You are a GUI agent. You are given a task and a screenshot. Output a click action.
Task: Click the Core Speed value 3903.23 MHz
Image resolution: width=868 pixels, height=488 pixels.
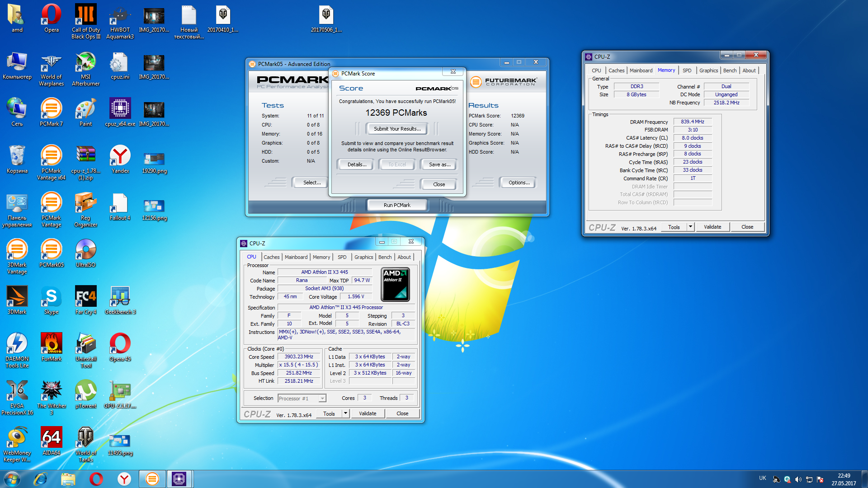tap(299, 357)
